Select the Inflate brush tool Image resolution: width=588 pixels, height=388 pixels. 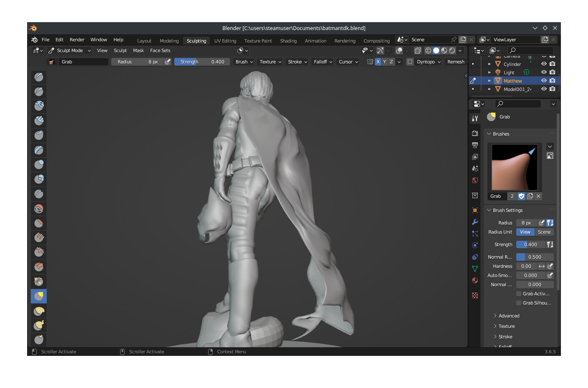pos(39,164)
